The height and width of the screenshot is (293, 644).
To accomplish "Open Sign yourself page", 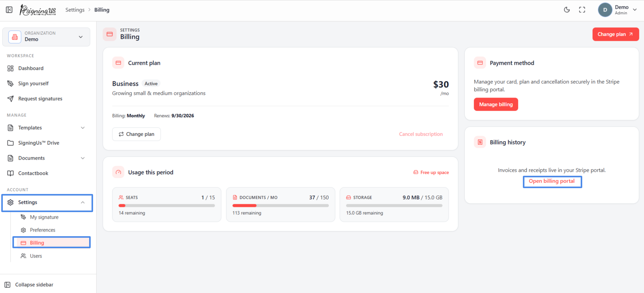I will click(x=46, y=83).
